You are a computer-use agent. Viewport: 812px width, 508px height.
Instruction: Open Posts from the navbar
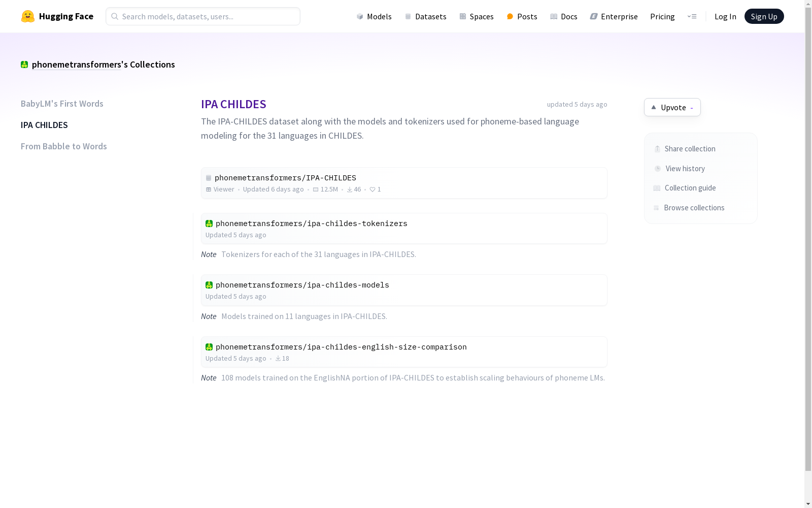(x=522, y=16)
